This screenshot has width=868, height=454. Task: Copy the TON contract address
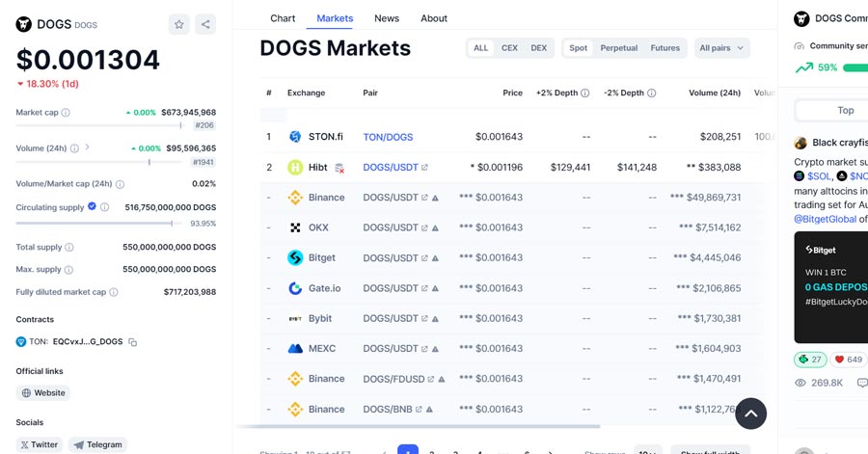pyautogui.click(x=132, y=342)
